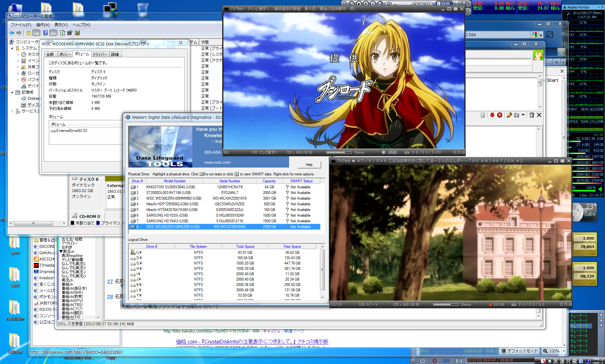Open 価格.com CrystalDiskInfo link
This screenshot has height=364, width=605.
(252, 342)
